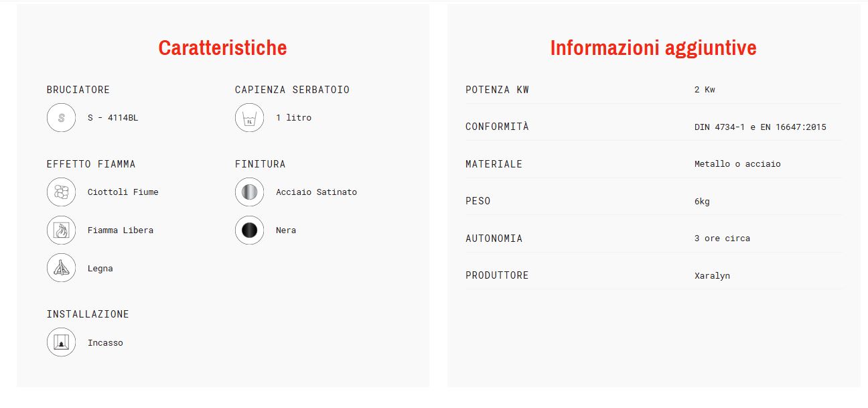The height and width of the screenshot is (408, 868).
Task: Click the 1 litre tank capacity icon
Action: point(249,118)
